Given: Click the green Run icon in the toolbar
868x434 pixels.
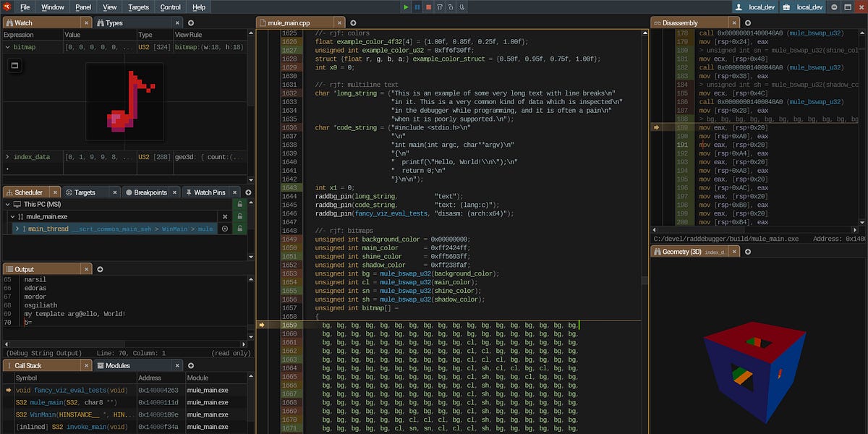Looking at the screenshot, I should [407, 7].
